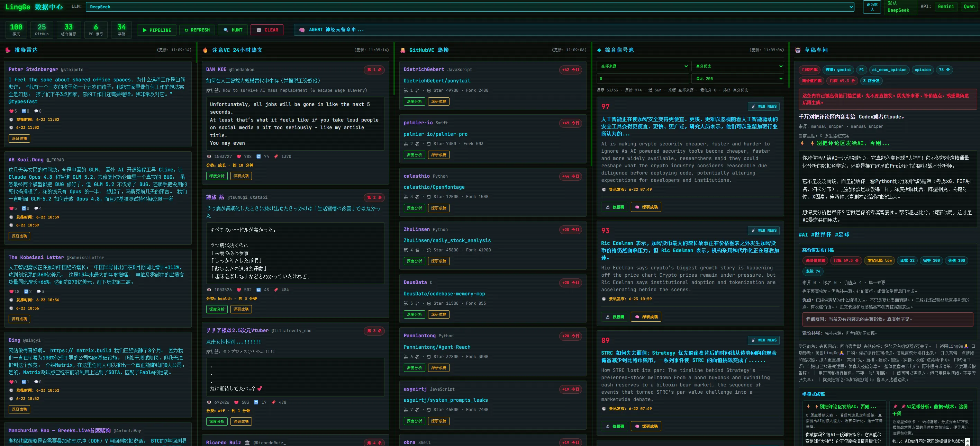Viewport: 980px width, 446px height.
Task: Click the rocket icon next to 1370 on DAN KOE
Action: pyautogui.click(x=276, y=157)
